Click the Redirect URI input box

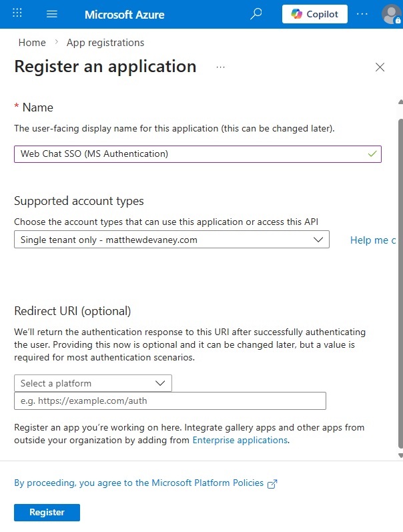[169, 401]
